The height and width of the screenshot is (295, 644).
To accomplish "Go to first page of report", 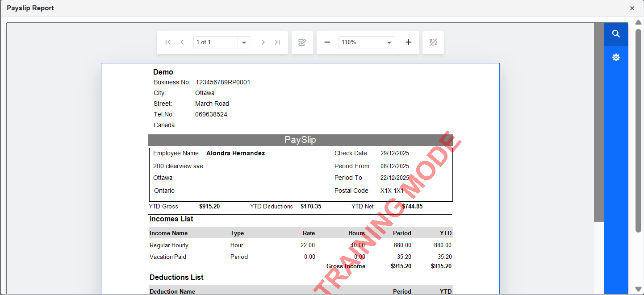I will [168, 42].
